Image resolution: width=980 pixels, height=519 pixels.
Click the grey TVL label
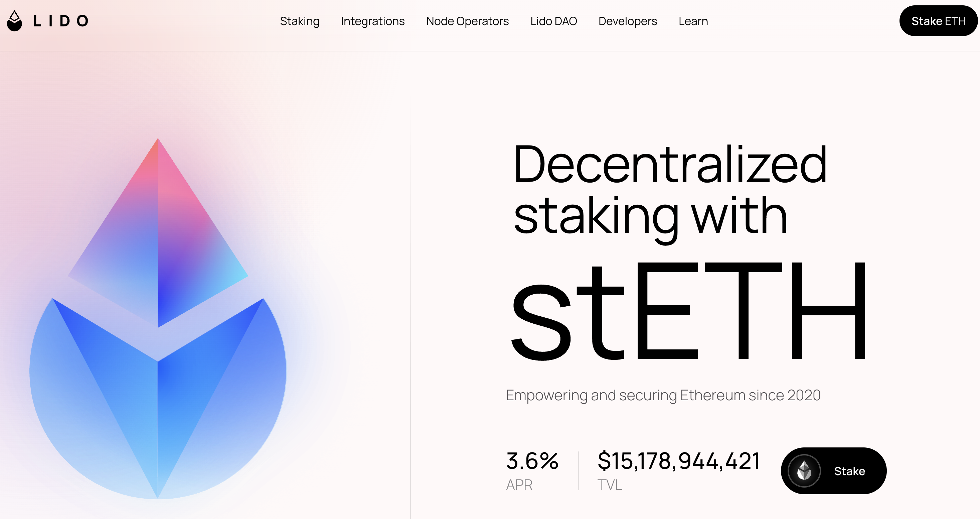(610, 485)
